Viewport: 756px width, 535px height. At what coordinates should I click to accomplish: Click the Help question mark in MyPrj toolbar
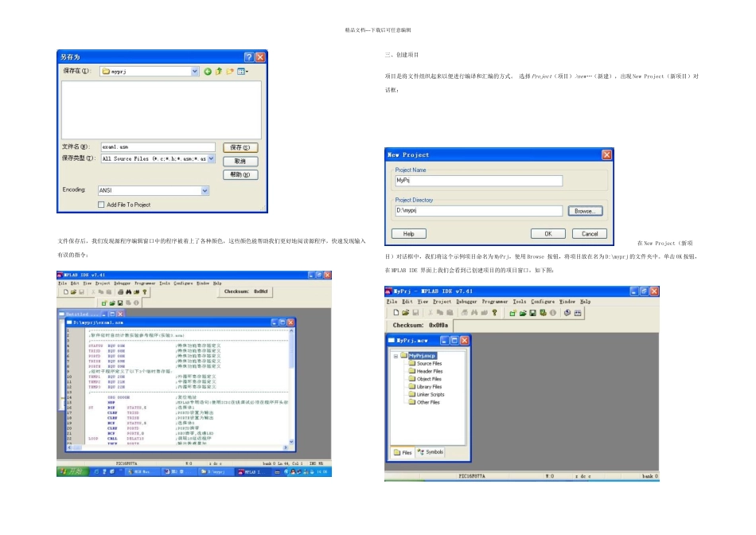(x=494, y=313)
